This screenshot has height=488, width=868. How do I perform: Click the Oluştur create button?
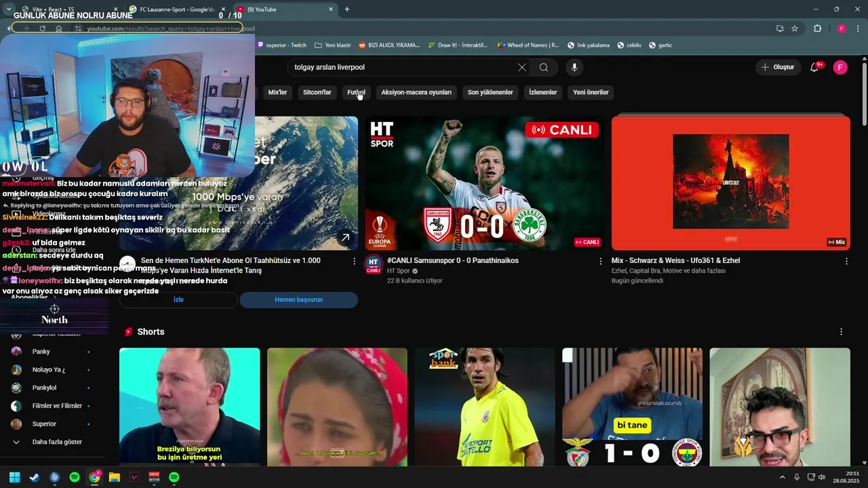click(777, 67)
